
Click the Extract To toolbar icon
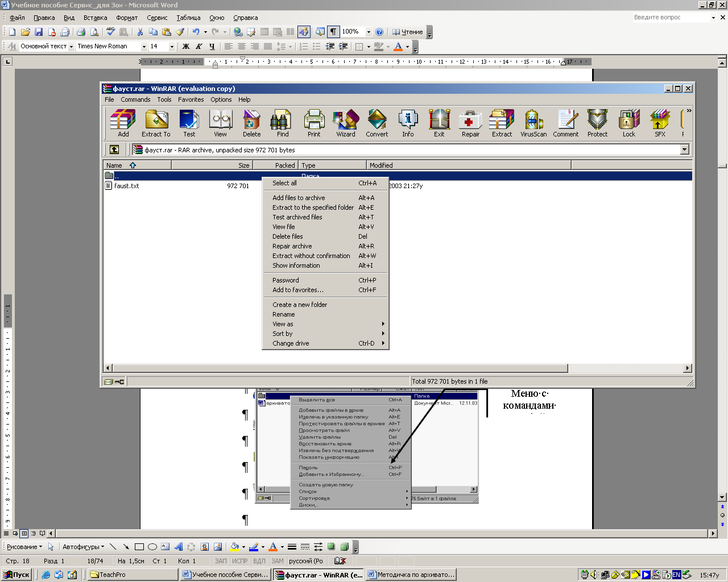156,123
